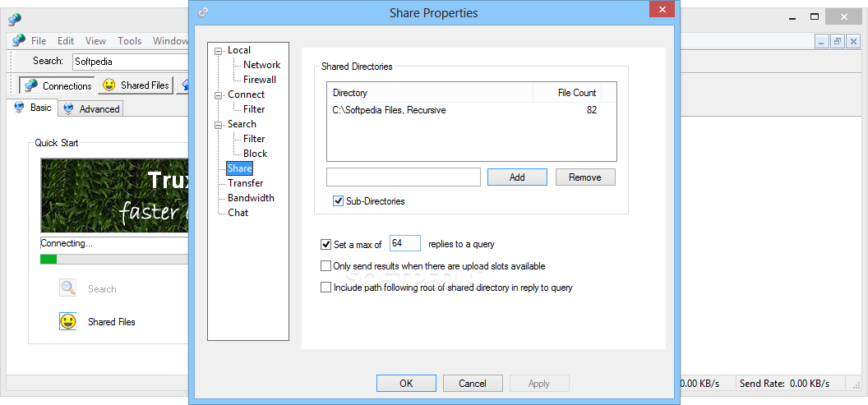Viewport: 868px width, 405px height.
Task: Open the Window menu
Action: (170, 41)
